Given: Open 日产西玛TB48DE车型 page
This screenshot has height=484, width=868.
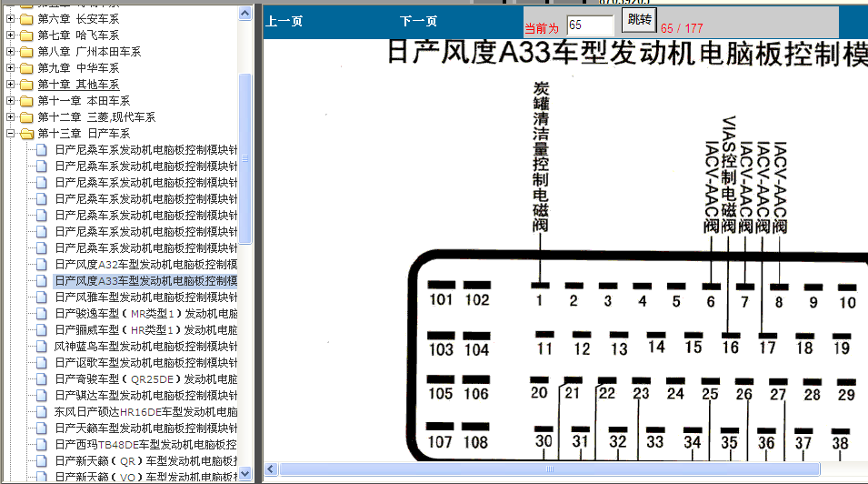Looking at the screenshot, I should [145, 444].
